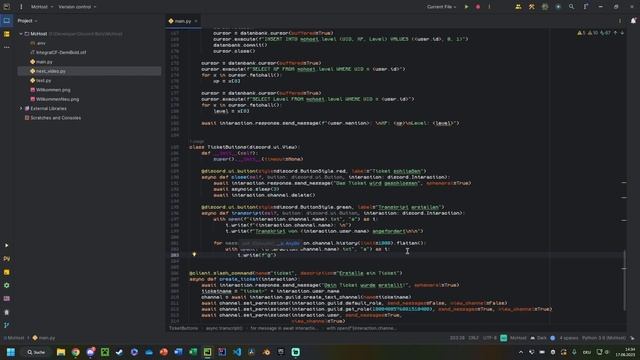Open the Structure tool window icon

point(7,34)
